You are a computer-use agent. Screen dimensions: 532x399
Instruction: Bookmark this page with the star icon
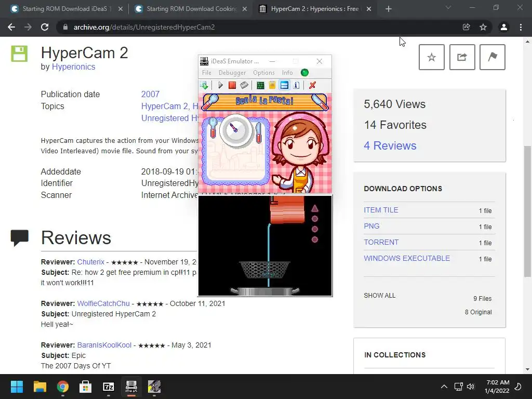tap(483, 27)
